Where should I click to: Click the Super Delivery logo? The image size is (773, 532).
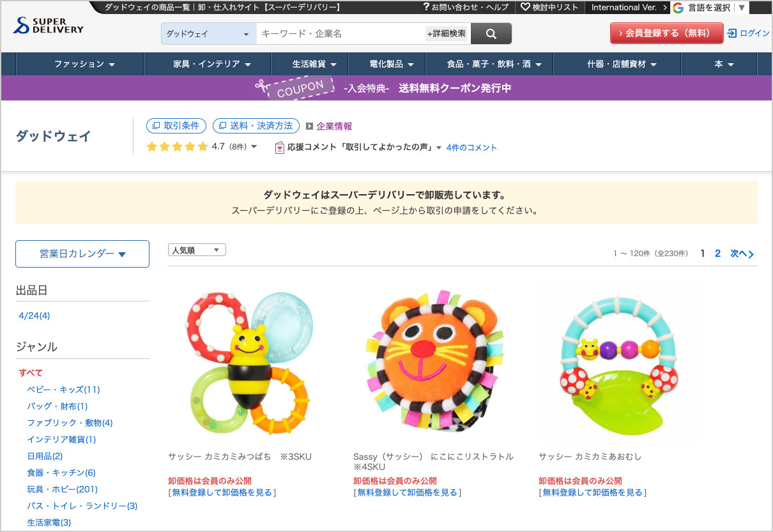(x=48, y=26)
